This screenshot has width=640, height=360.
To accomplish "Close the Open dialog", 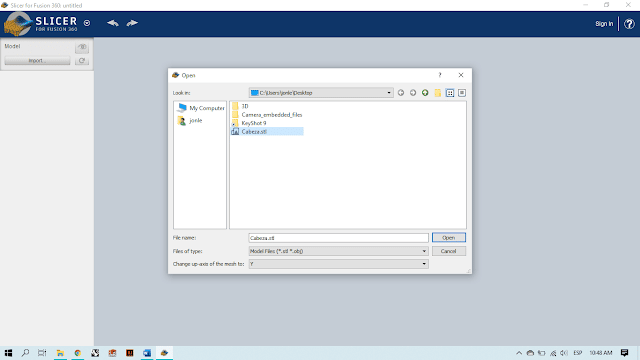I will (x=461, y=75).
